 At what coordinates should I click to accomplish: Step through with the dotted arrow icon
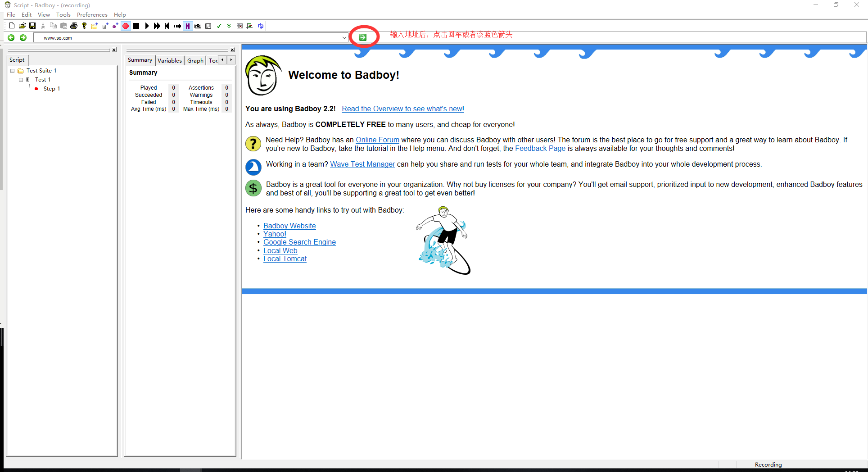click(x=177, y=26)
